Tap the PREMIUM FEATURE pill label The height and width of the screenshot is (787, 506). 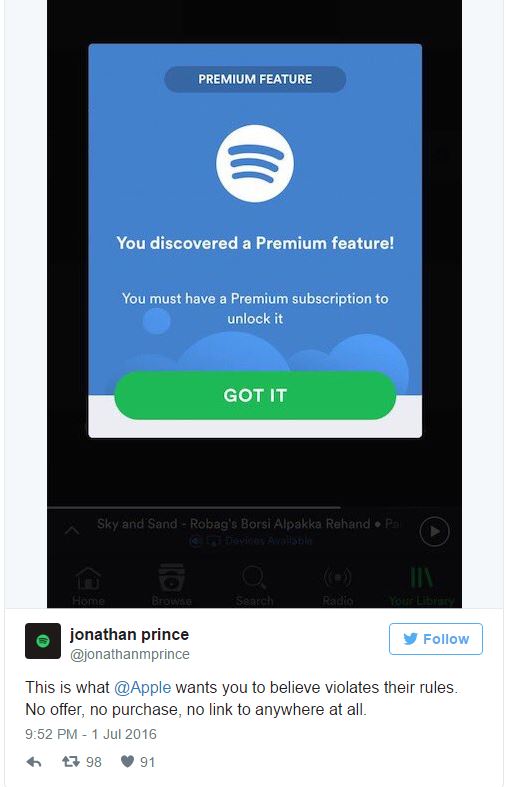(255, 79)
